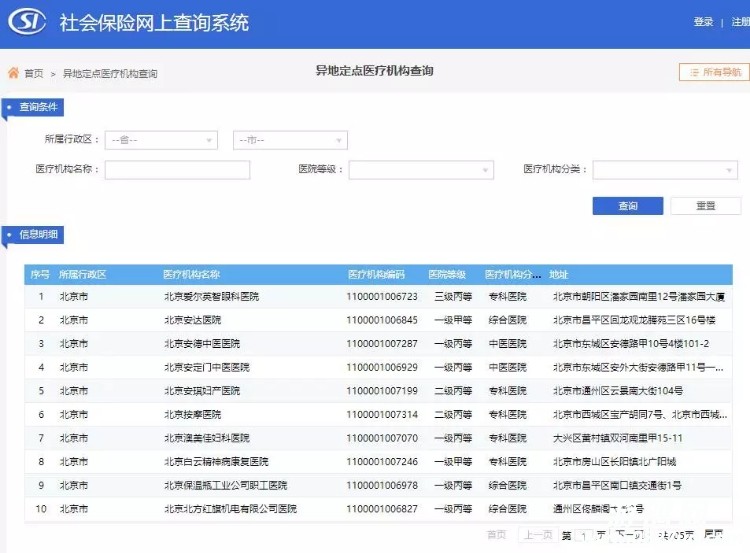Go to 首页 in breadcrumb
Screen dimensions: 750x553
pyautogui.click(x=34, y=73)
